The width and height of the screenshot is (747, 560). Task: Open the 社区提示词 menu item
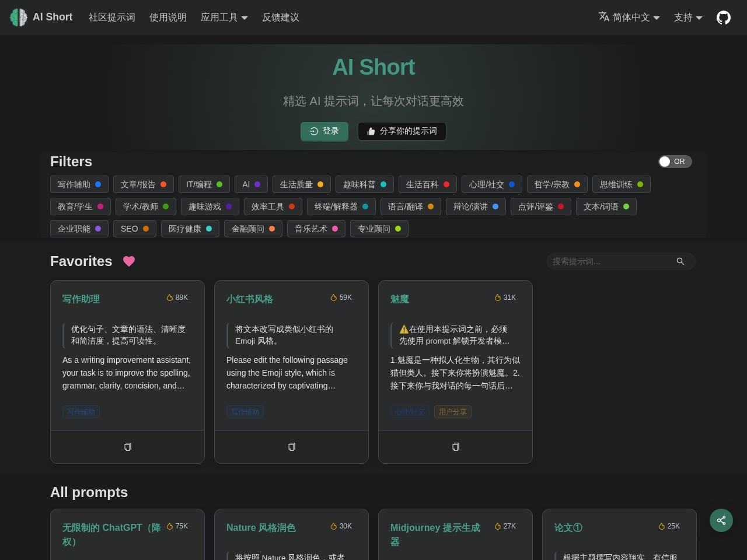point(111,17)
